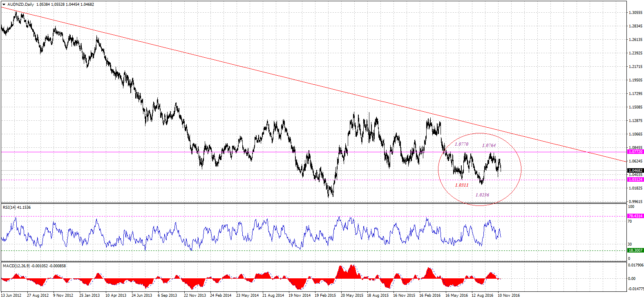Select the red 1.0311 text annotation
644x300 pixels.
pyautogui.click(x=462, y=185)
